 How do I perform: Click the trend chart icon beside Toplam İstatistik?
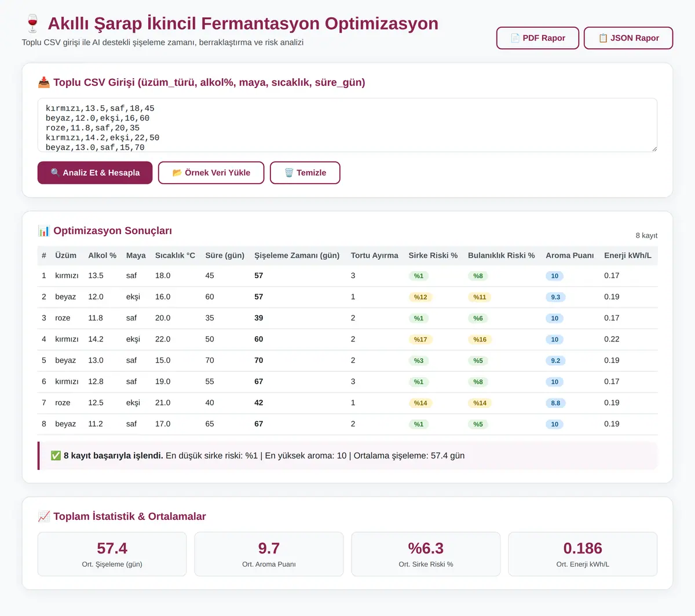pyautogui.click(x=44, y=516)
